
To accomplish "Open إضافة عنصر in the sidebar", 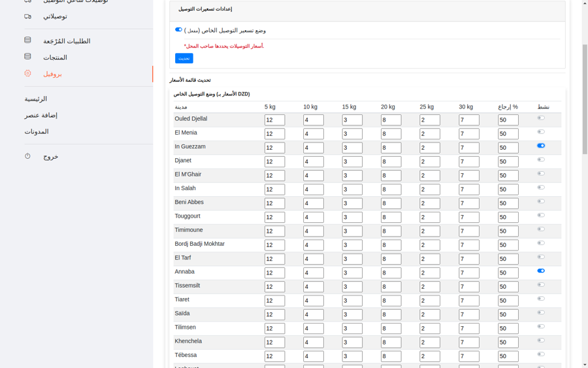I will [x=41, y=115].
